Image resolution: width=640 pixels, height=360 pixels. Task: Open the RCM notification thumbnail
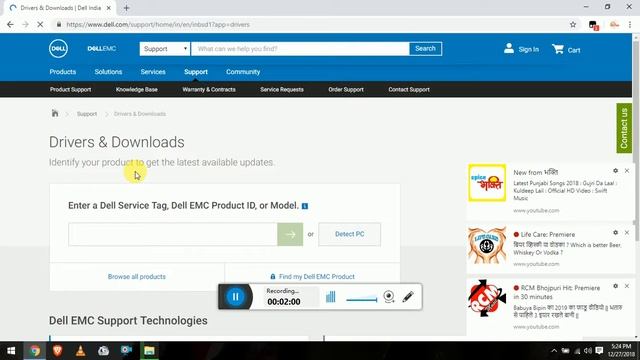click(487, 298)
